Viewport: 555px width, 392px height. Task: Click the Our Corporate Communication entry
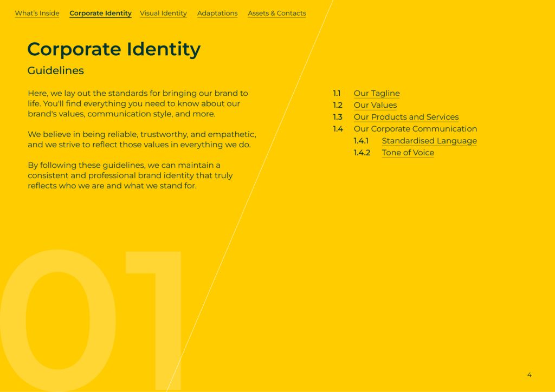[415, 129]
